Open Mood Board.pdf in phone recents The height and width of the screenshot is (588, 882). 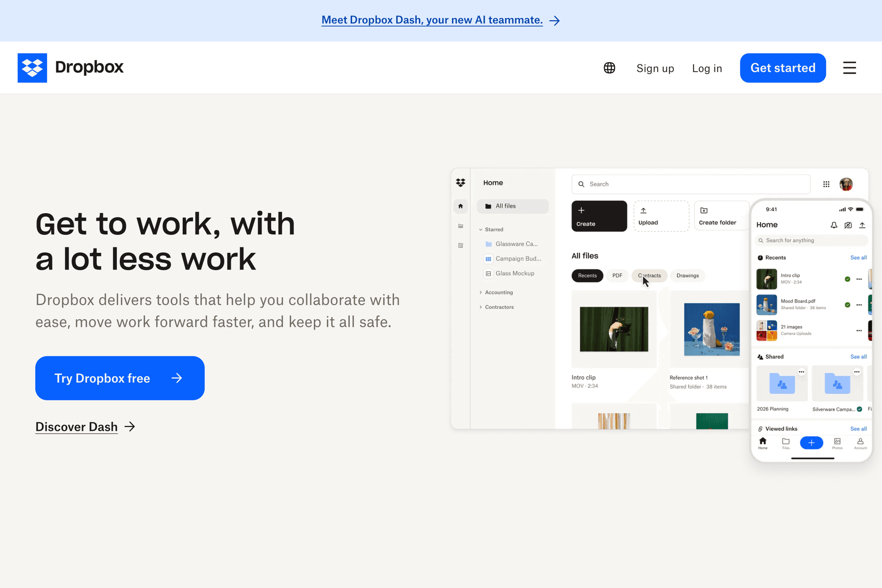[798, 304]
